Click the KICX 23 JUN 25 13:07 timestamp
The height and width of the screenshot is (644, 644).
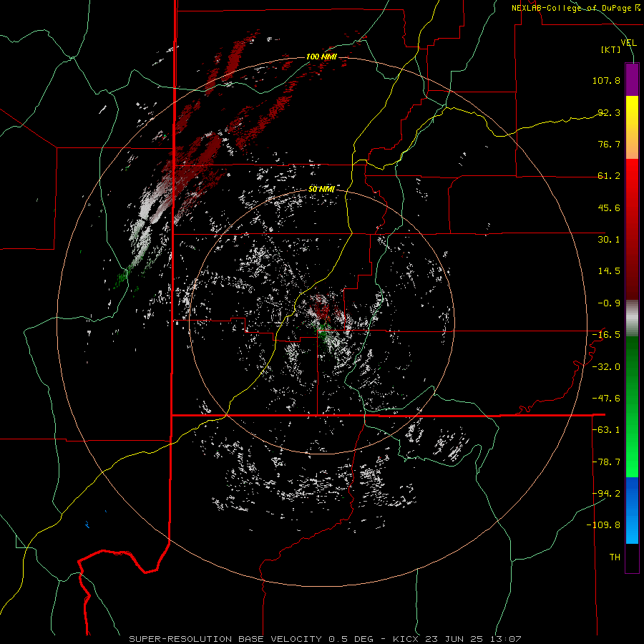[x=457, y=639]
